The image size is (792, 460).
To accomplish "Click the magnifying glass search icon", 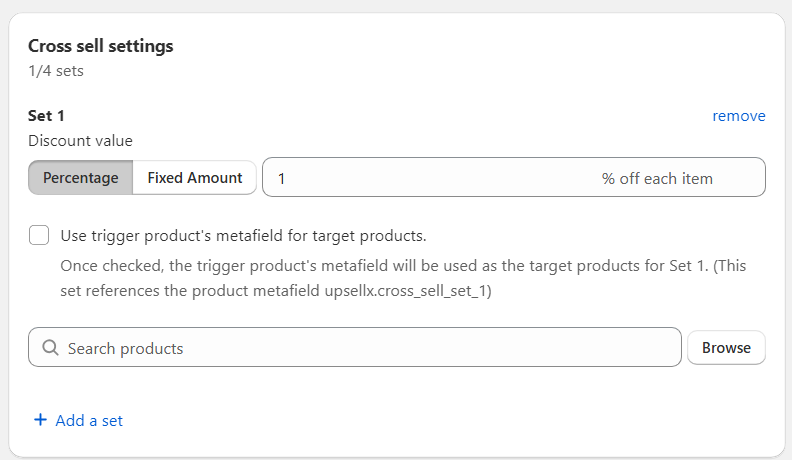I will click(50, 347).
